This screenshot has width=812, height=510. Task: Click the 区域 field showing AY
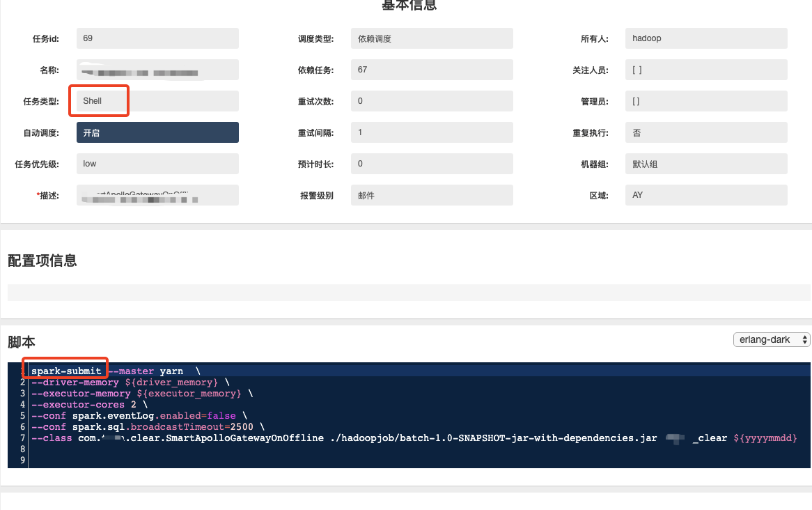pos(706,195)
